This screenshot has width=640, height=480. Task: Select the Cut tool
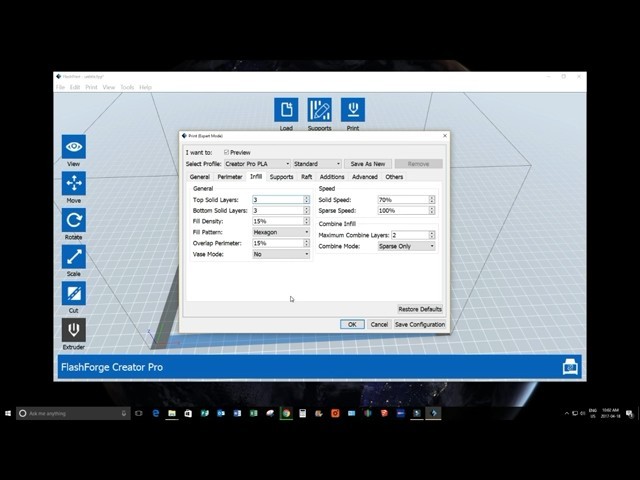point(74,294)
